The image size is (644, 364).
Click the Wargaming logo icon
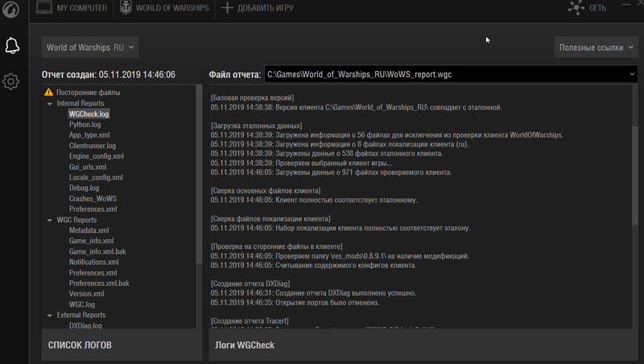10,9
